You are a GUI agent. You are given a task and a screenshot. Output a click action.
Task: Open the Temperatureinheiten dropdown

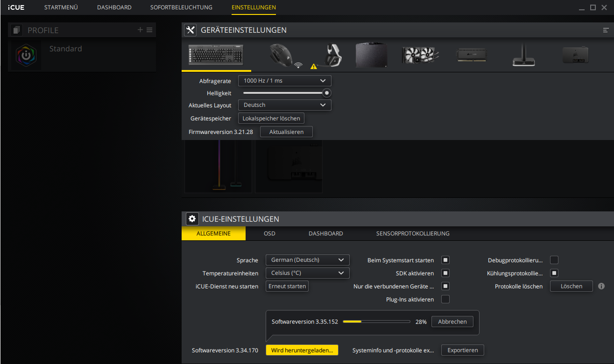click(307, 273)
